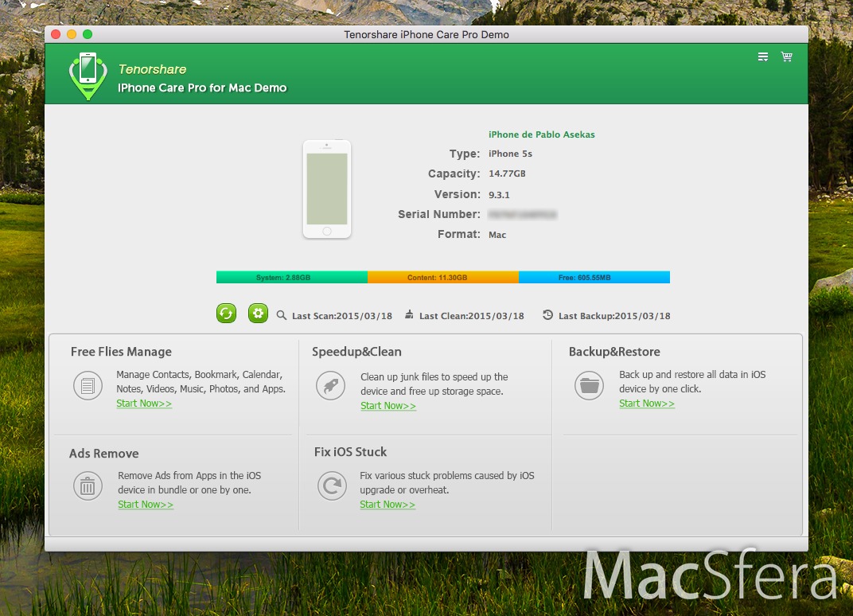Open settings with the green gear button

point(258,314)
